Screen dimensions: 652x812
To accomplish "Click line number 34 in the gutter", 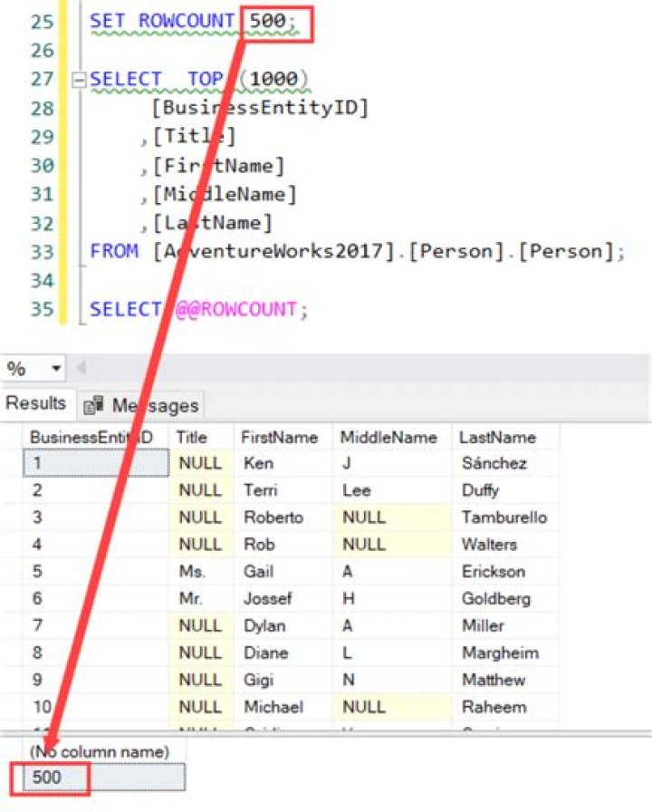I will click(x=42, y=280).
